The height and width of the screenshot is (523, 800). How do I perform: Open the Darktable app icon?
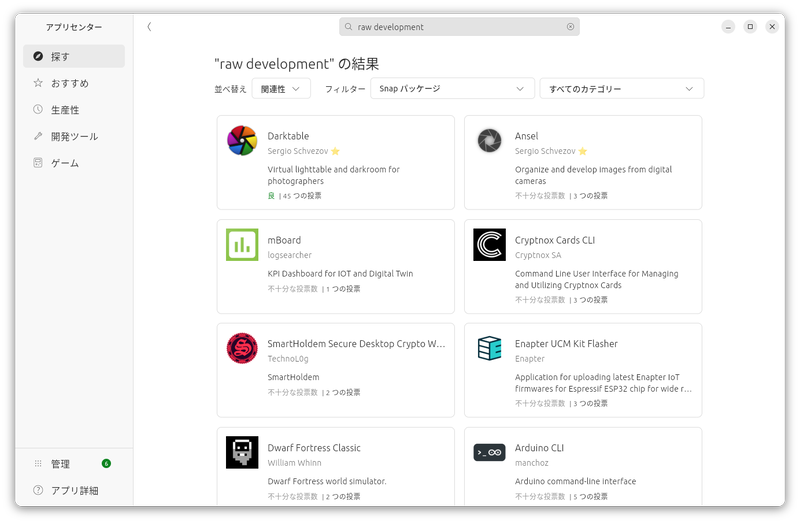coord(242,140)
